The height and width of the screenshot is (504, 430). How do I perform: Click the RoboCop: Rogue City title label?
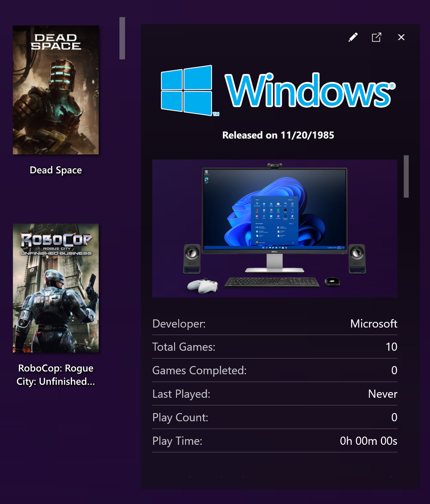coord(56,375)
